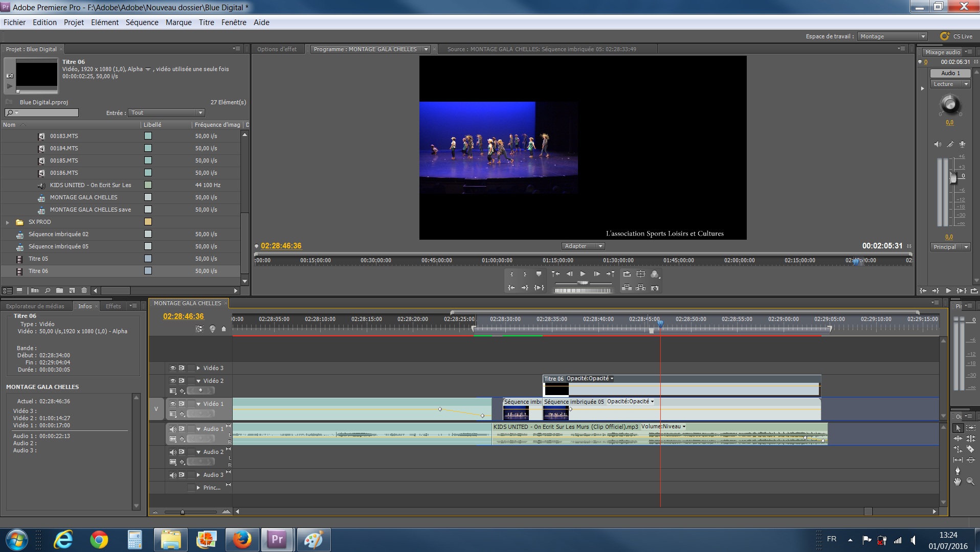Play the Program monitor sequence

coord(583,274)
